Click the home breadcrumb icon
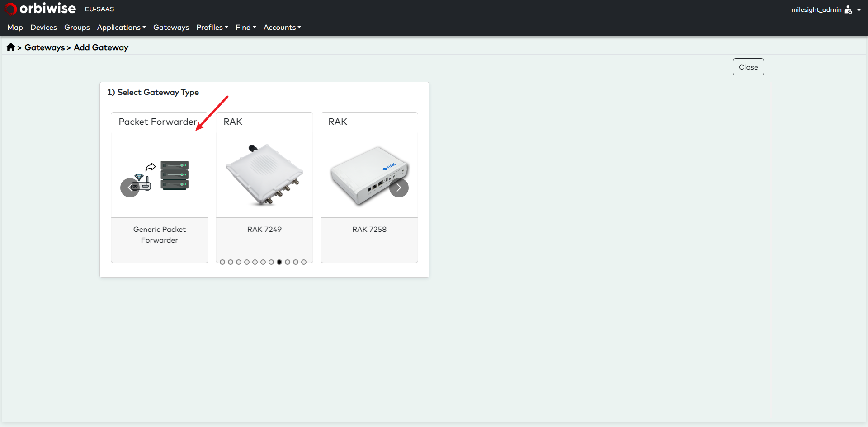This screenshot has height=427, width=868. (11, 47)
